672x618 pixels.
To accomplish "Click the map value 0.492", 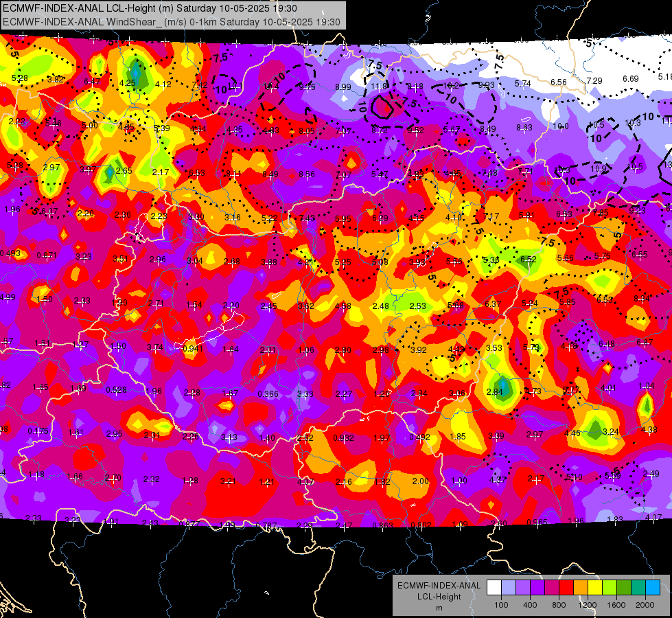I will [419, 437].
